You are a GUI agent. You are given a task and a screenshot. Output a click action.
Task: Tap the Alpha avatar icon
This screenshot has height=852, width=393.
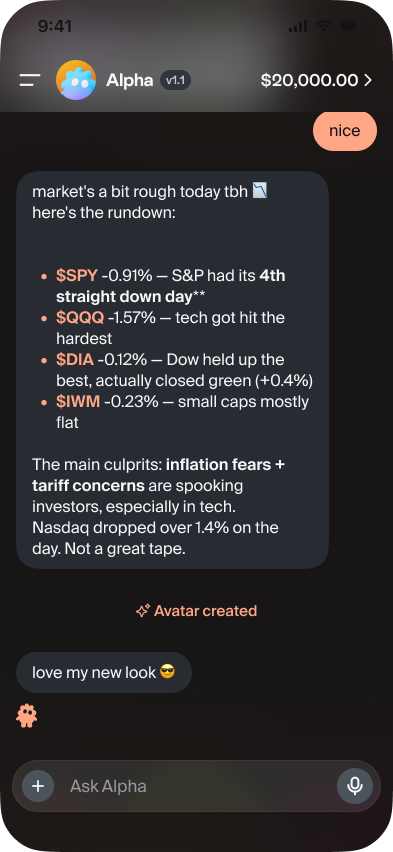pyautogui.click(x=76, y=80)
